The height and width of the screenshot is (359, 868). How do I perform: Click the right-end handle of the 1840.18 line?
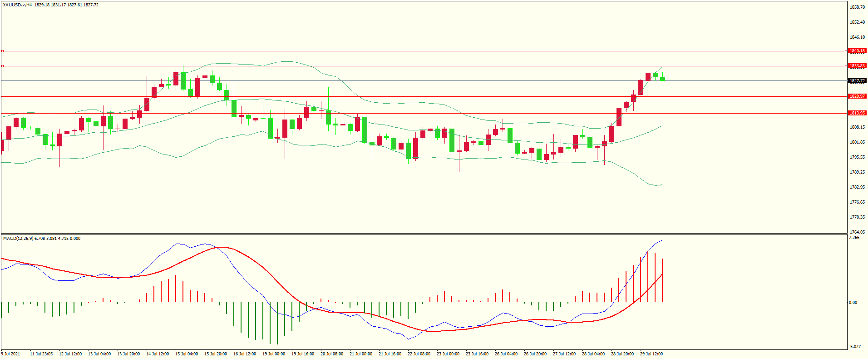point(846,51)
